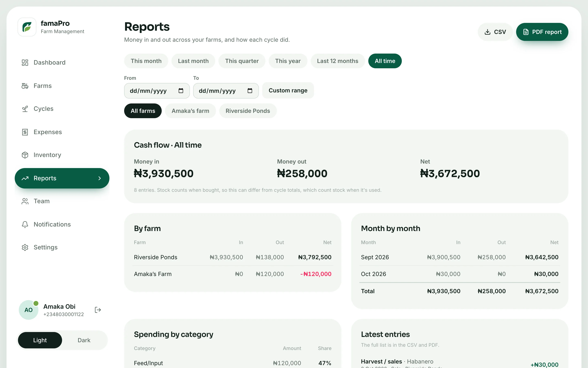Click the AO user avatar

(28, 310)
